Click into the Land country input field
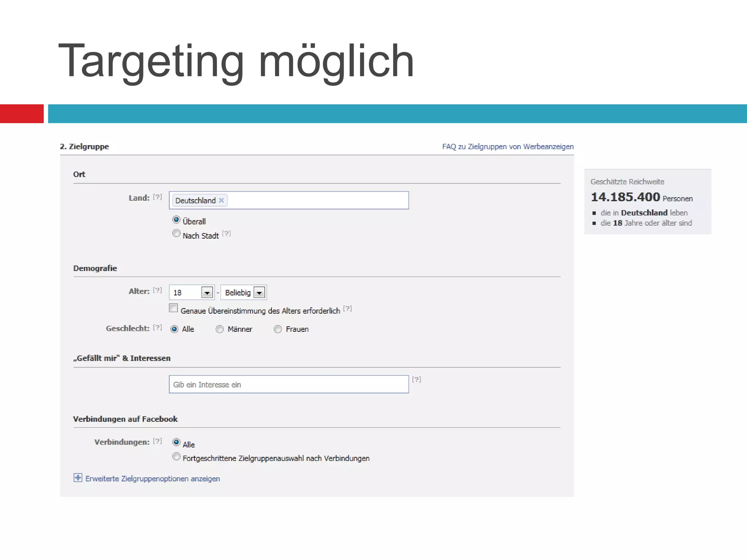 coord(289,200)
